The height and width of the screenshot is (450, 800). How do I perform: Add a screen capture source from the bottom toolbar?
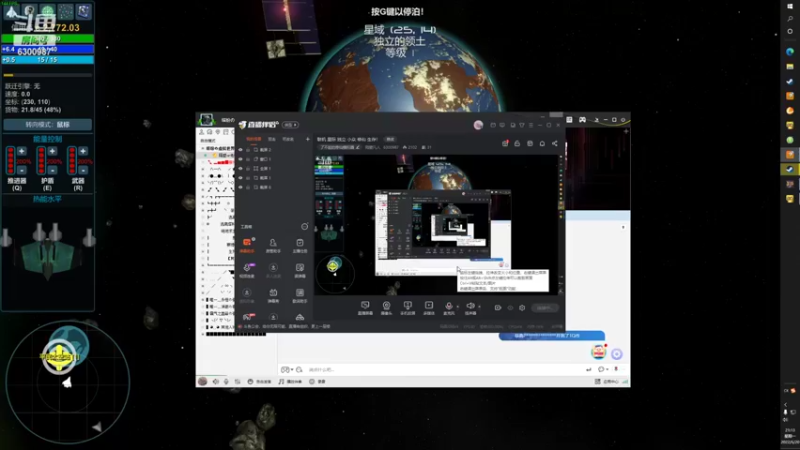[x=365, y=308]
